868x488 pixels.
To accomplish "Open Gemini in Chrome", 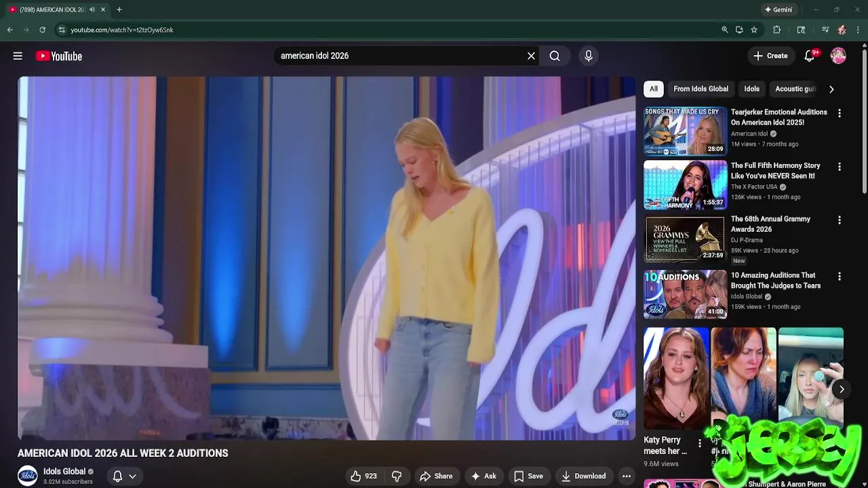I will click(778, 9).
